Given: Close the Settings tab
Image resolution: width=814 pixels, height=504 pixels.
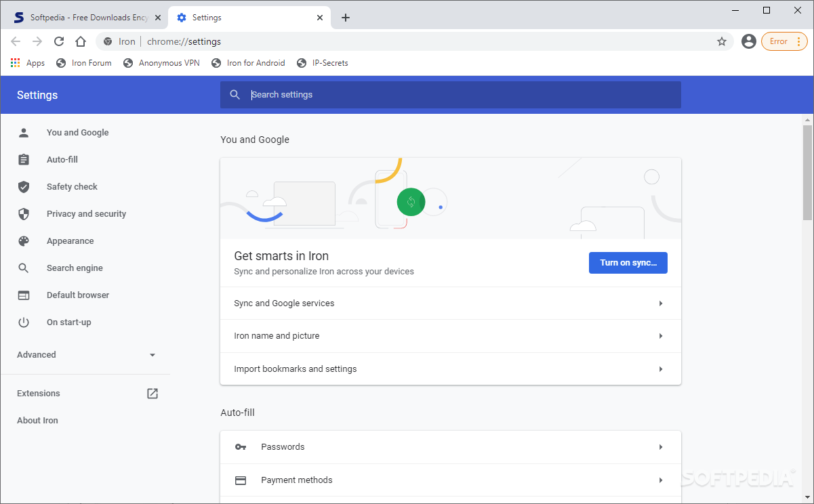Looking at the screenshot, I should click(x=321, y=18).
